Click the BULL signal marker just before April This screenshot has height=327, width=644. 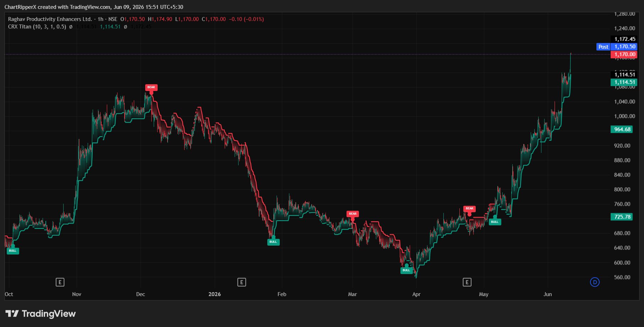[406, 270]
